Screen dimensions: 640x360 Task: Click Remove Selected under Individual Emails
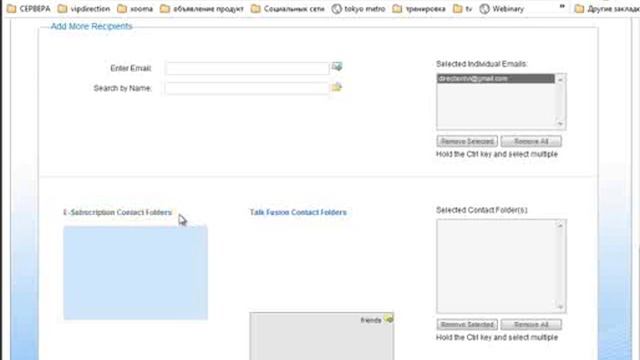tap(467, 141)
